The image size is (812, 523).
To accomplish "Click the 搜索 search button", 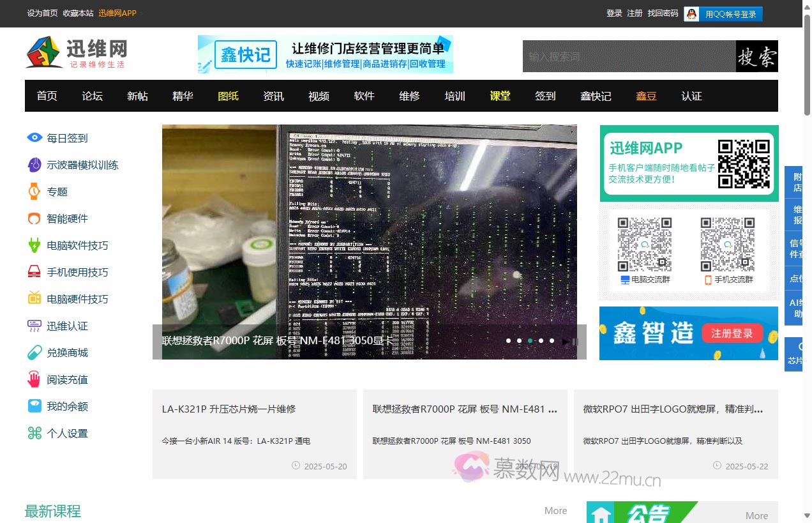I will tap(756, 56).
